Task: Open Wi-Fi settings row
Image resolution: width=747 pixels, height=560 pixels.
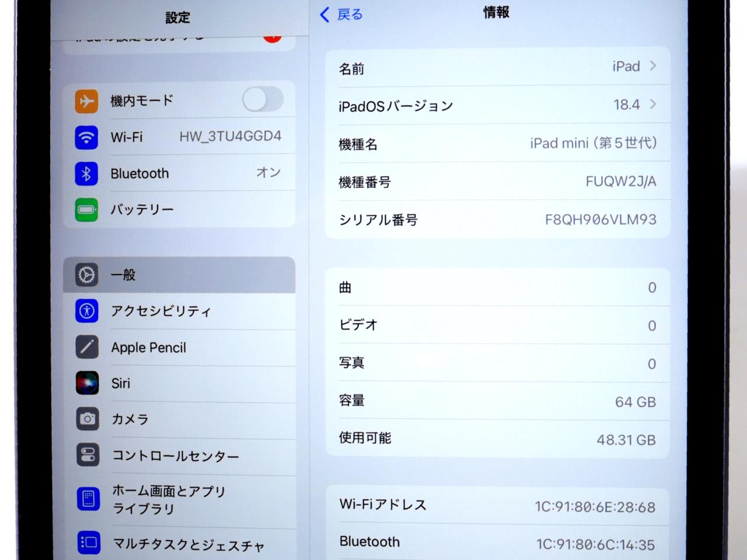Action: click(179, 137)
